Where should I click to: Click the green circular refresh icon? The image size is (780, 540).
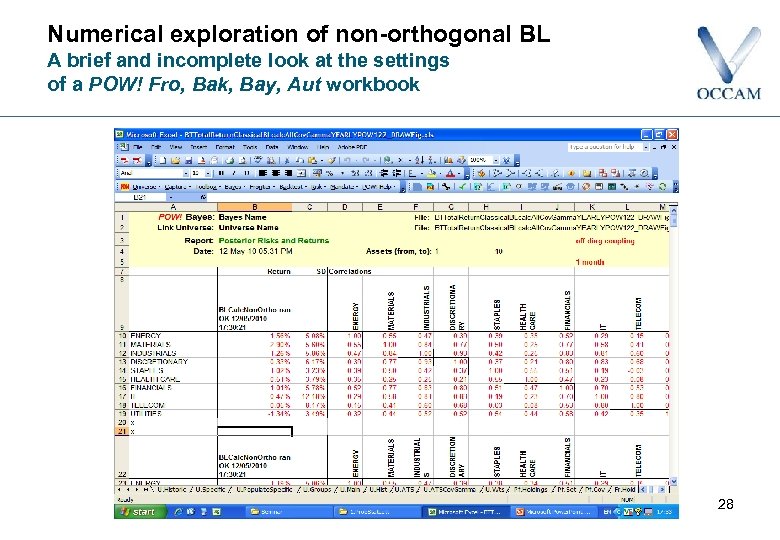pos(663,187)
